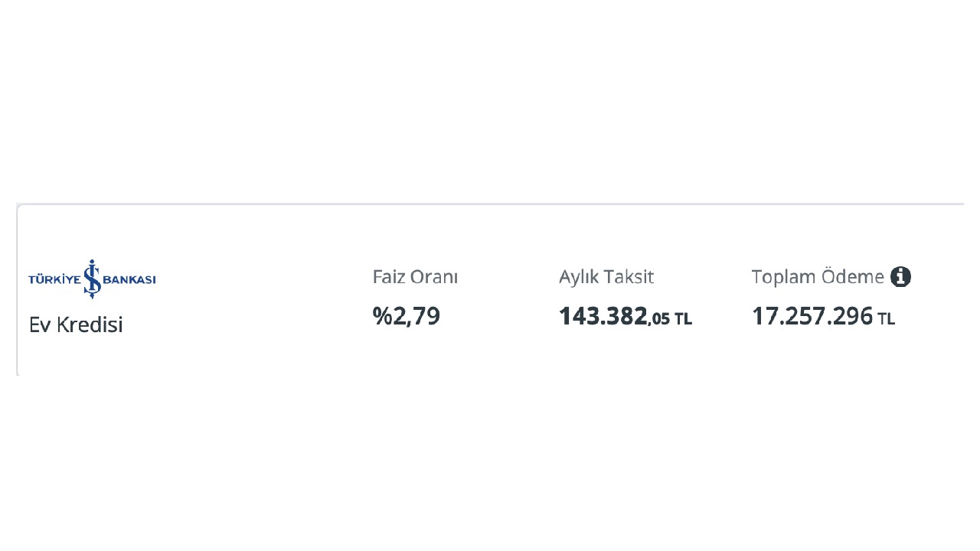Select the Aylık Taksit label
This screenshot has height=551, width=980.
coord(606,277)
